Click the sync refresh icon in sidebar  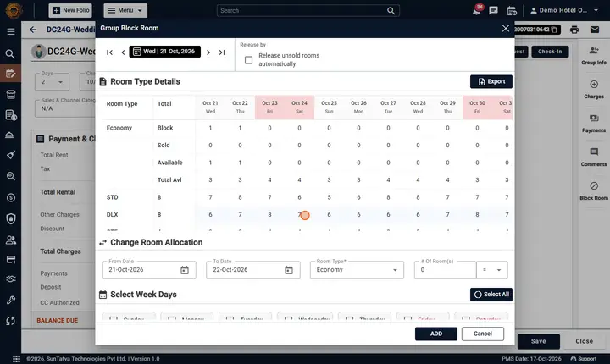coord(10,321)
